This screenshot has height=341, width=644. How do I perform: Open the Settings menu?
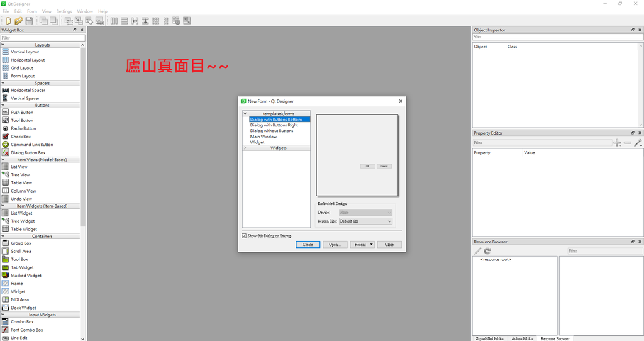(x=64, y=11)
